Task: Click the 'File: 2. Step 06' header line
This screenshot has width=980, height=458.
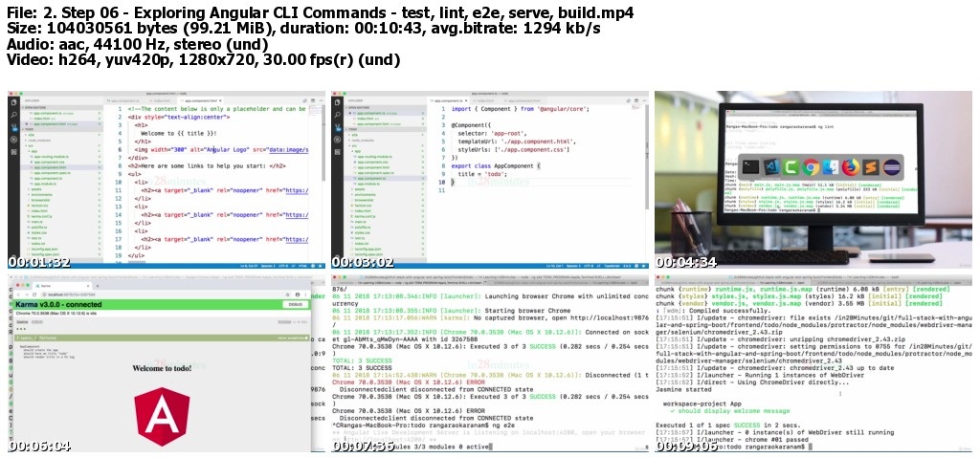Action: (318, 12)
